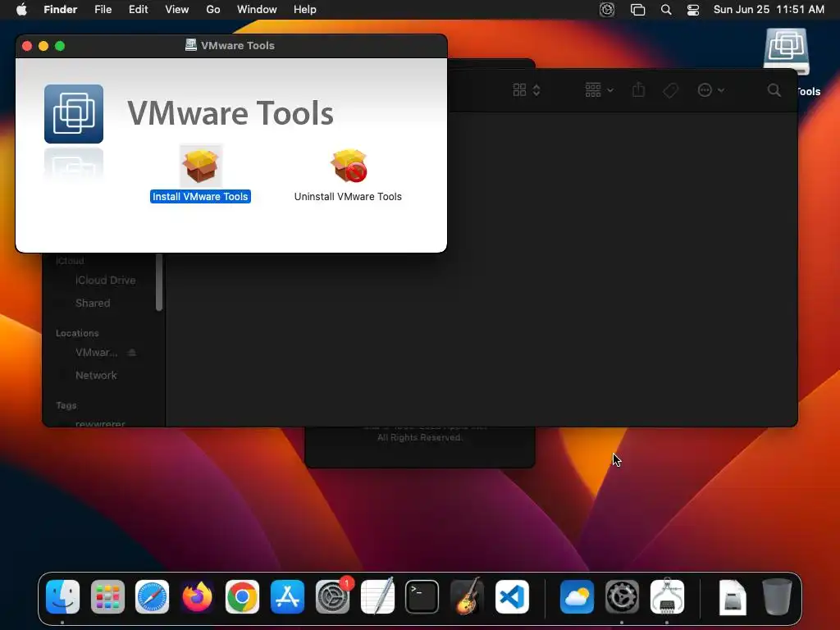
Task: Switch Finder window to icon view control
Action: click(x=526, y=90)
